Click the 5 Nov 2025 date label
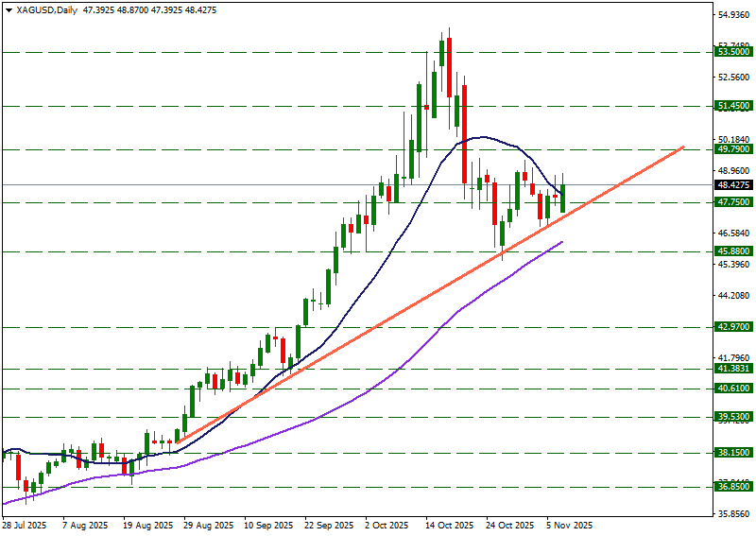The height and width of the screenshot is (536, 756). pyautogui.click(x=569, y=525)
